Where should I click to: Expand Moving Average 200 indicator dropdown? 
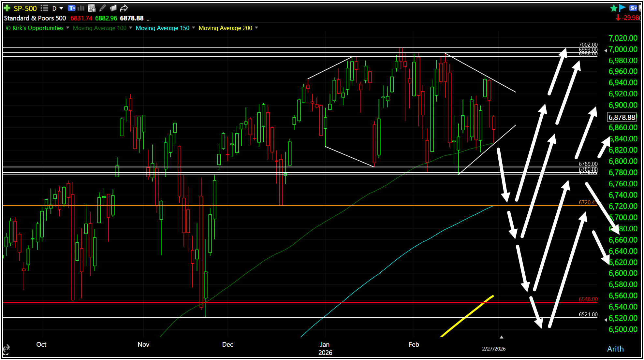coord(256,28)
